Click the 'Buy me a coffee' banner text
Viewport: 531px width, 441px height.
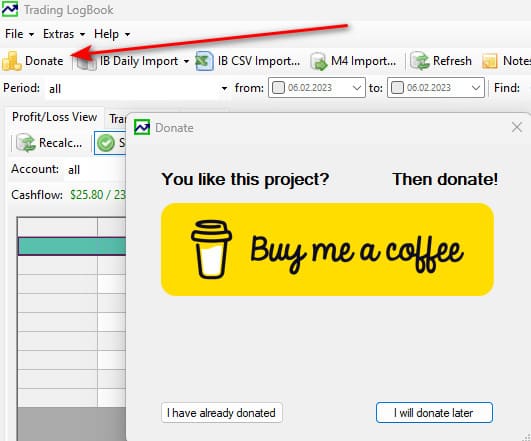click(356, 254)
